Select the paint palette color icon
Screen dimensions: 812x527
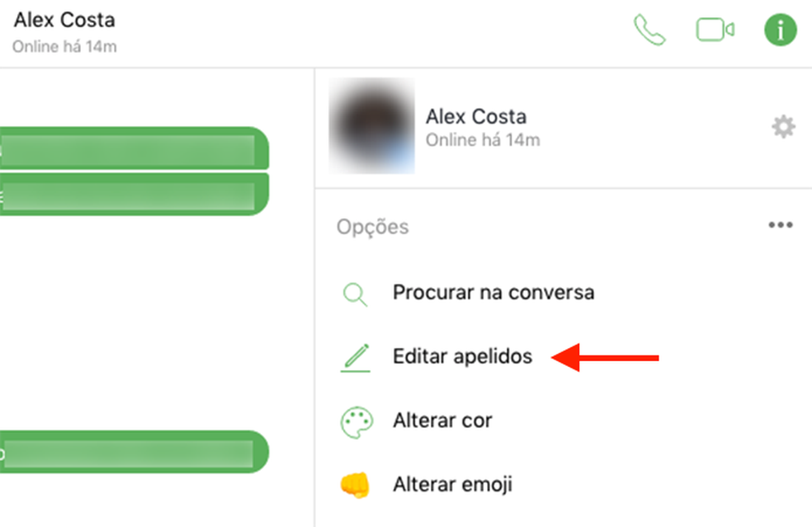click(355, 421)
